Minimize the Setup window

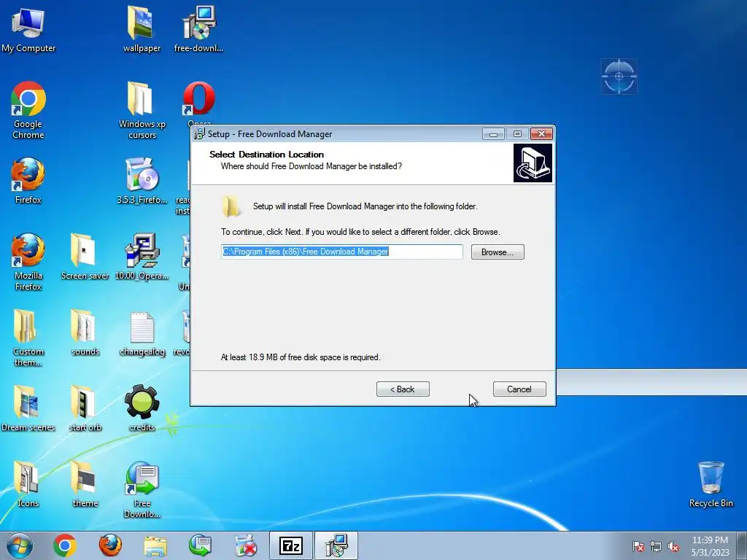coord(493,134)
